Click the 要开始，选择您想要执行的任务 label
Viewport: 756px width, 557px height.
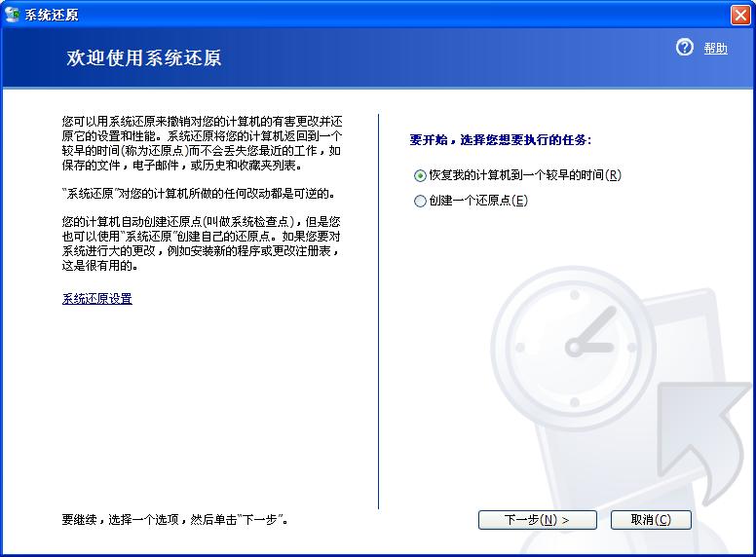click(x=500, y=140)
